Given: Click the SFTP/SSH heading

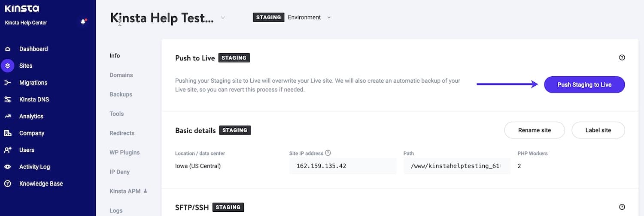Looking at the screenshot, I should tap(192, 207).
